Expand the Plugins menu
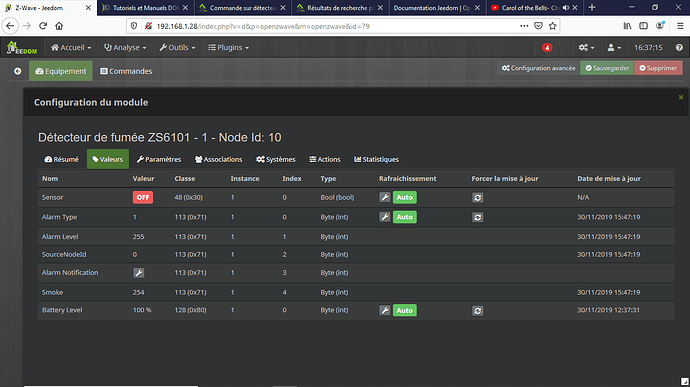Screen dimensions: 690x387 coord(228,48)
